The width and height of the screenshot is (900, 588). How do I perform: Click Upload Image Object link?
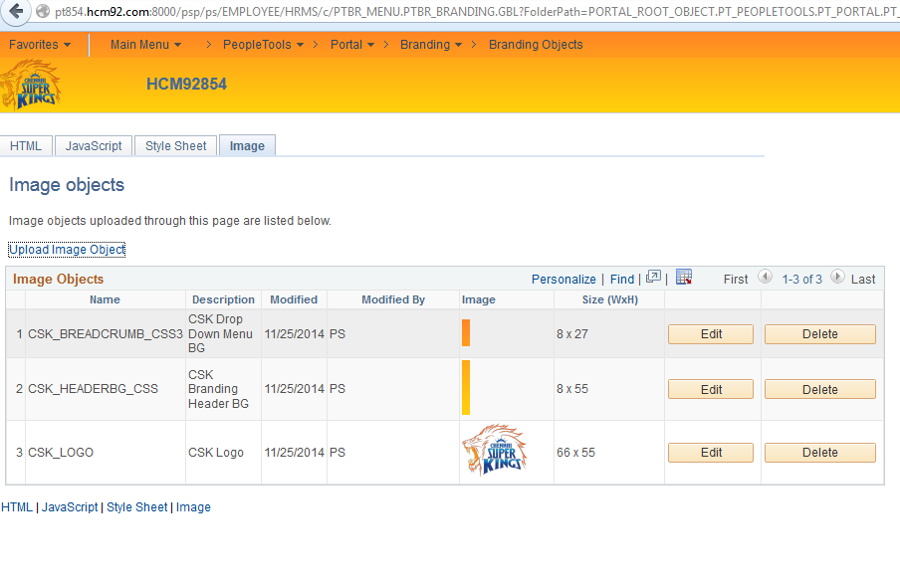[67, 250]
